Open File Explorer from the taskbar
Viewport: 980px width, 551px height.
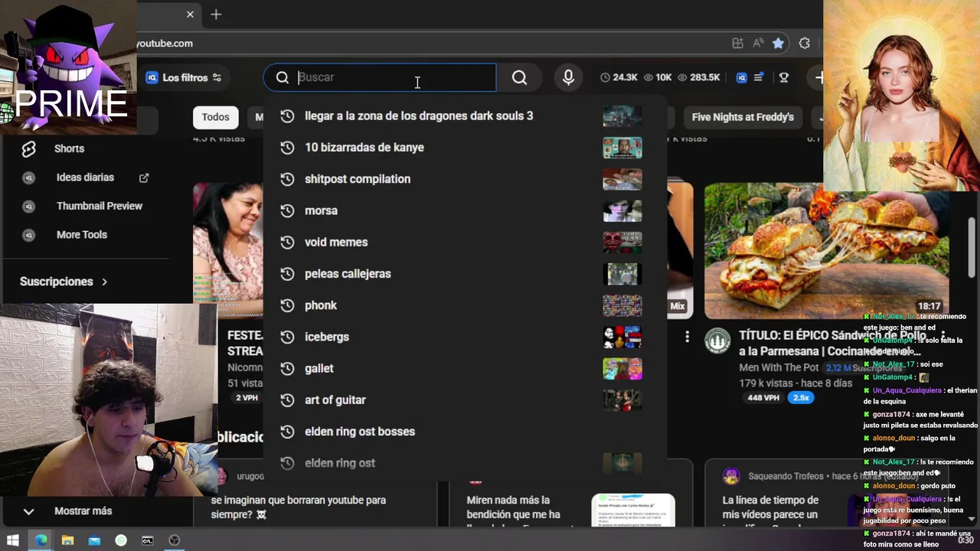(67, 540)
